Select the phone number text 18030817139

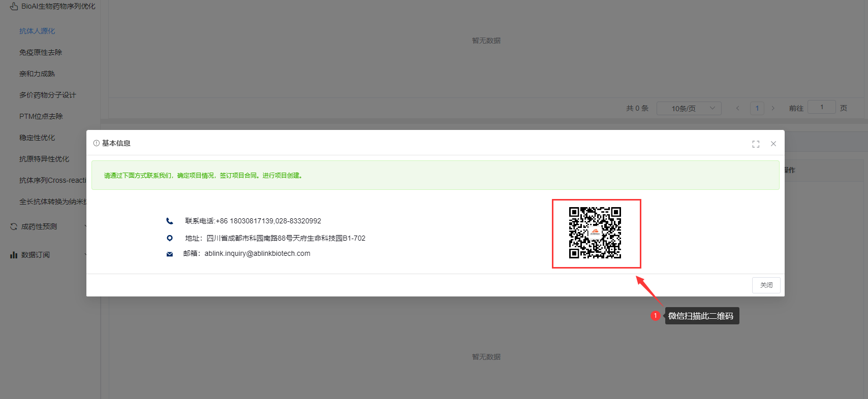[x=252, y=221]
